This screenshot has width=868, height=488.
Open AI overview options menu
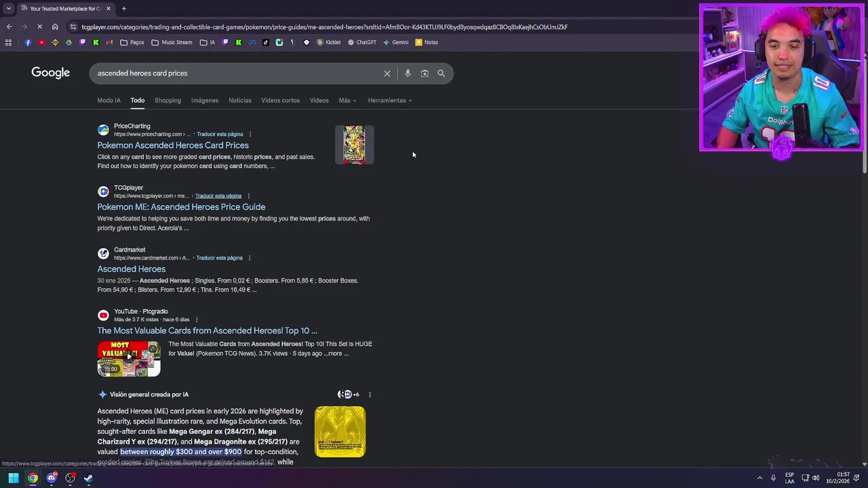370,394
